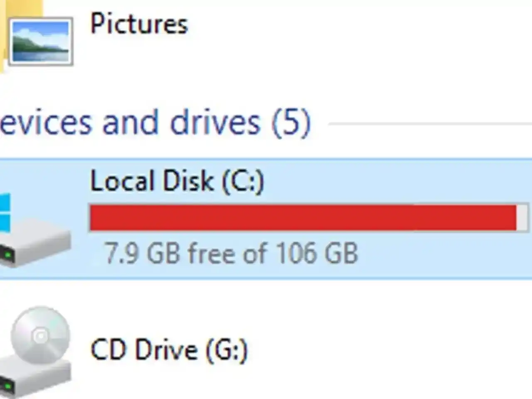Viewport: 532px width, 399px height.
Task: Click the green LED on Local Disk icon
Action: 7,253
